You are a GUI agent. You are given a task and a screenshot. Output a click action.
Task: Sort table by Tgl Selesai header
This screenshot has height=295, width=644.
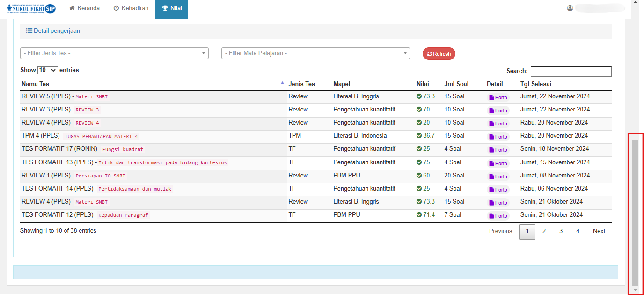(x=536, y=84)
